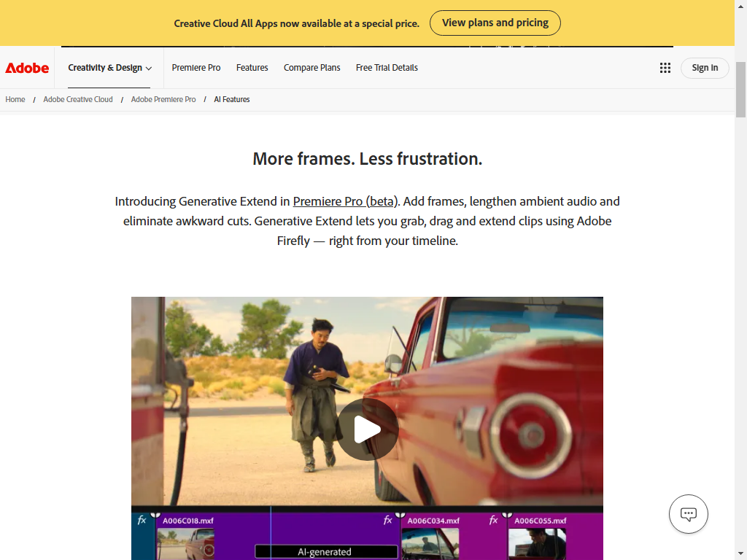Click the scrollbar down arrow
The width and height of the screenshot is (747, 560).
coord(740,554)
